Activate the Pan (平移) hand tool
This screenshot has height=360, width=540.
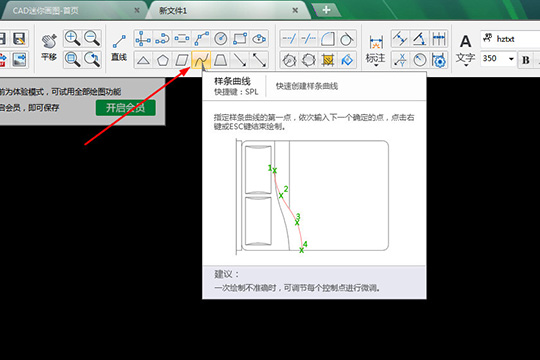coord(49,48)
